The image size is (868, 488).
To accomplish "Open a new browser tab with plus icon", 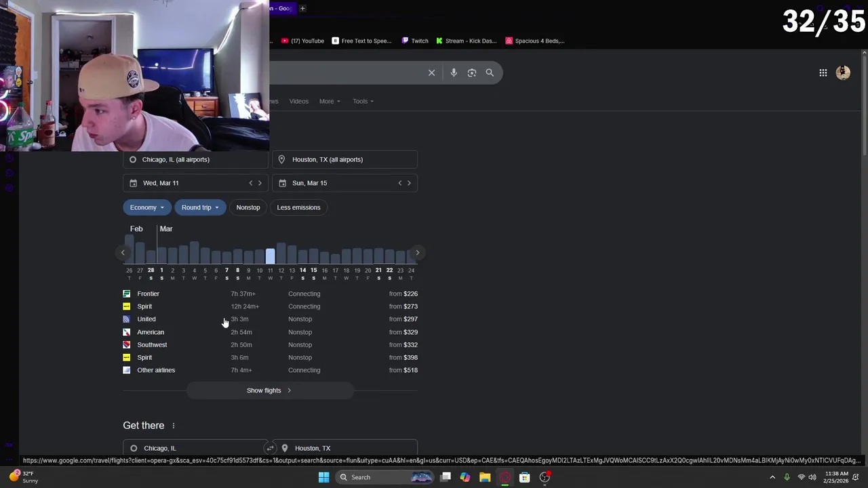I will 302,8.
